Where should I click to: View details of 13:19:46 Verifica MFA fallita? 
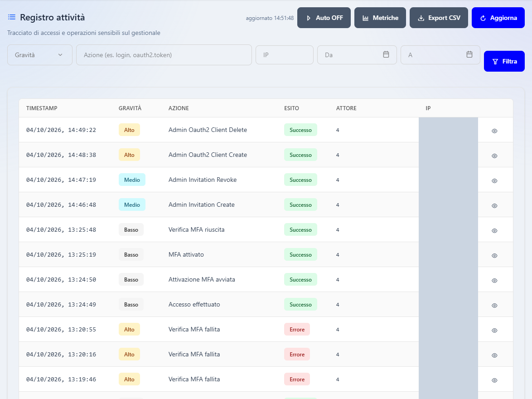[x=494, y=380]
